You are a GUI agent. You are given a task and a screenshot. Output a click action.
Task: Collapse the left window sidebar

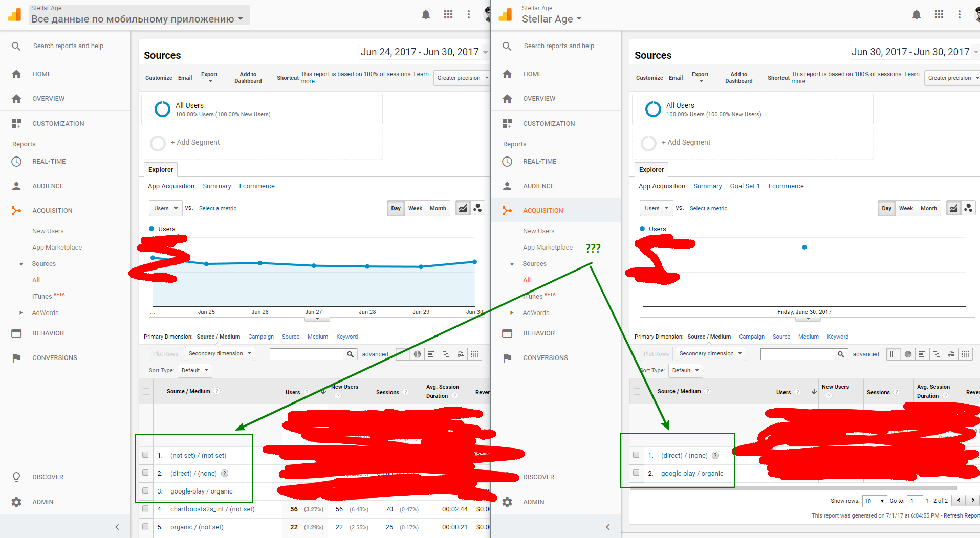117,527
